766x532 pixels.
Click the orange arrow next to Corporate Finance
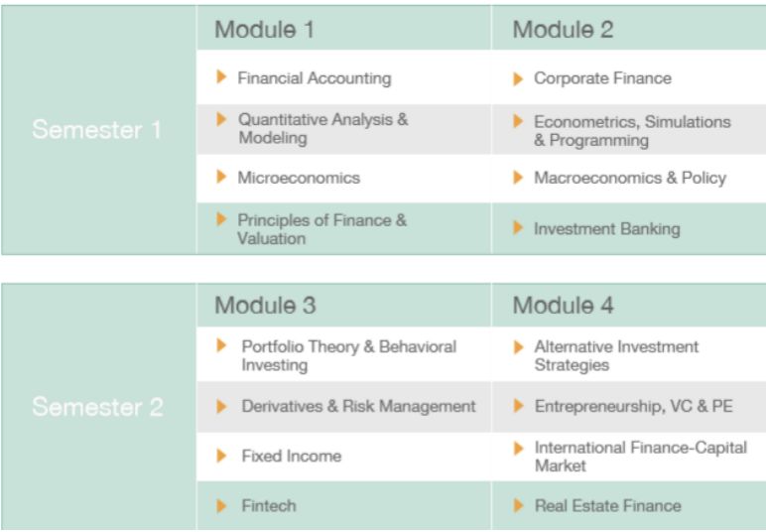pyautogui.click(x=518, y=78)
